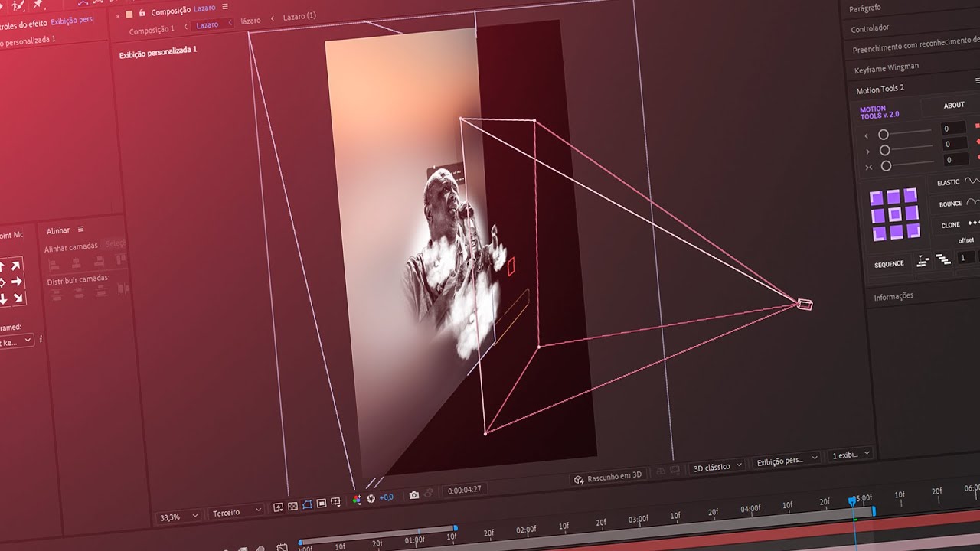Open the Terceiro resolution dropdown
980x551 pixels.
[x=236, y=511]
